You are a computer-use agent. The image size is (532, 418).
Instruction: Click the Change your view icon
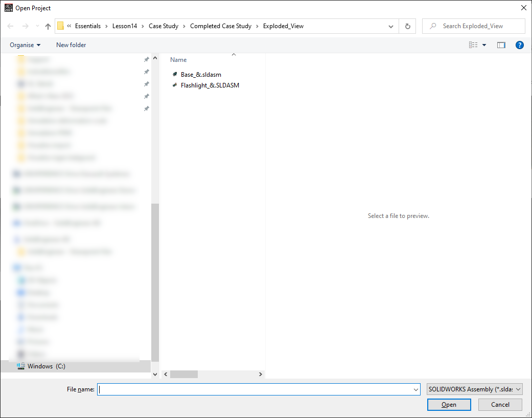coord(473,45)
